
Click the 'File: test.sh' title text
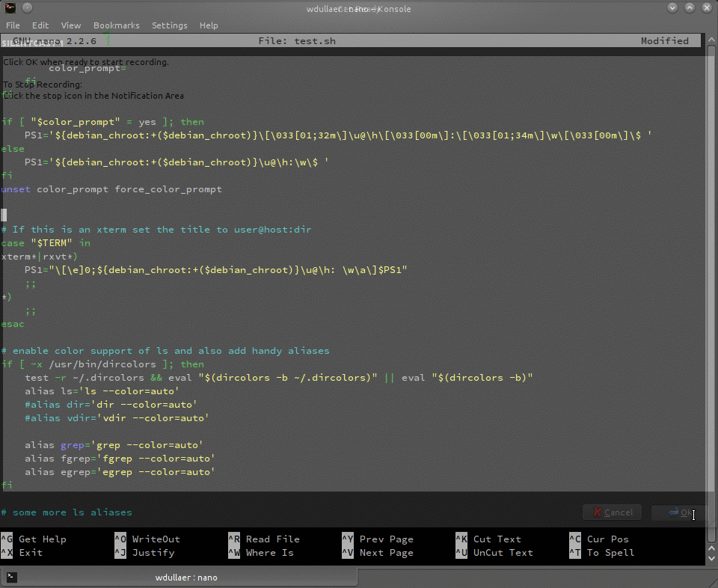point(297,40)
